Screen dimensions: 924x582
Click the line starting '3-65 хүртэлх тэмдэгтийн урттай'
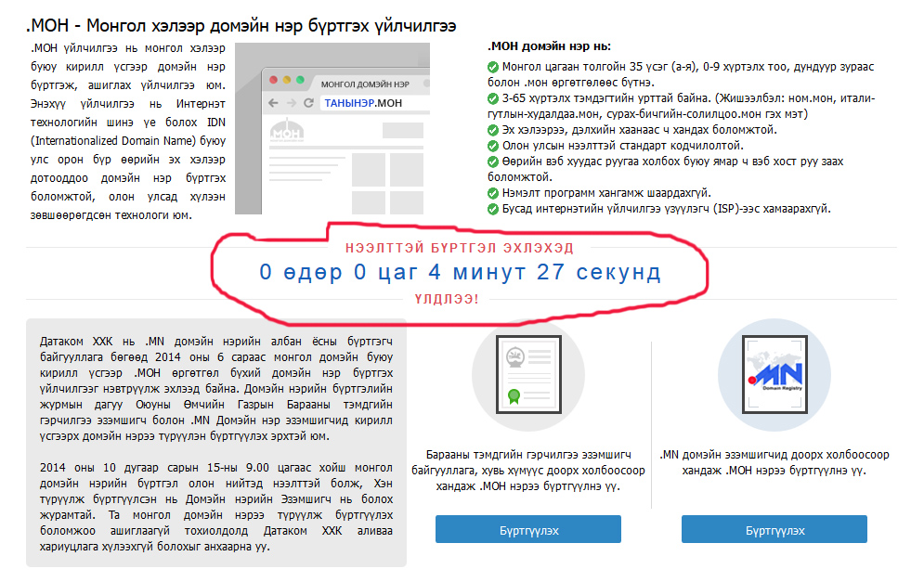682,106
